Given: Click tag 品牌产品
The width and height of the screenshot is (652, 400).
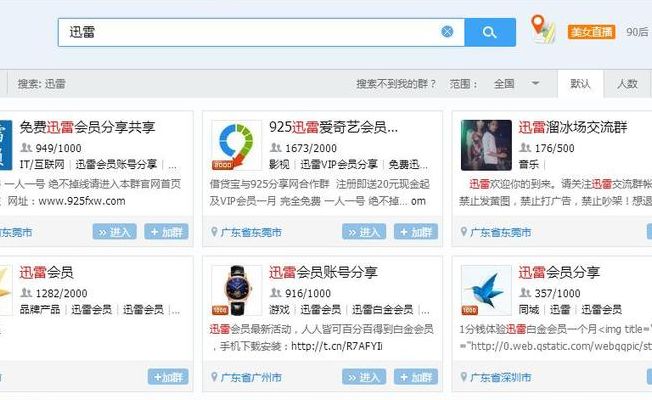Looking at the screenshot, I should click(40, 310).
